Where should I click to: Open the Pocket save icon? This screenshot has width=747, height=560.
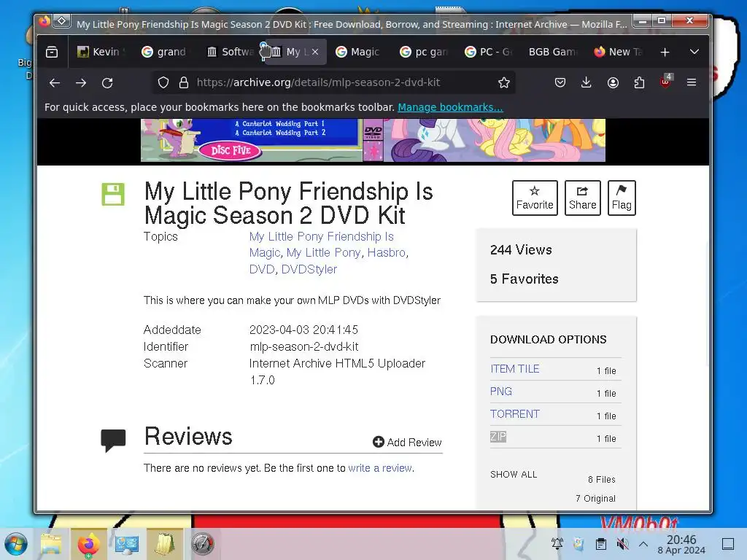pos(560,83)
